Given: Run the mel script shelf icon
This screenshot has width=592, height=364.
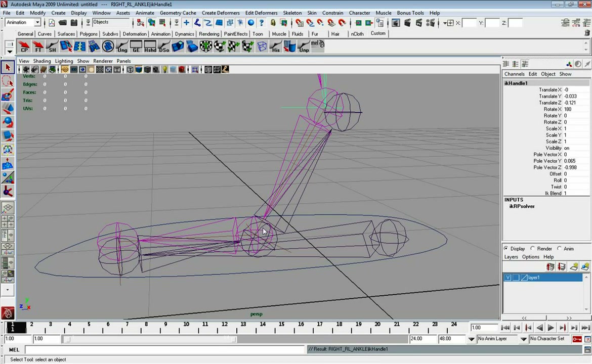Looking at the screenshot, I should (318, 47).
